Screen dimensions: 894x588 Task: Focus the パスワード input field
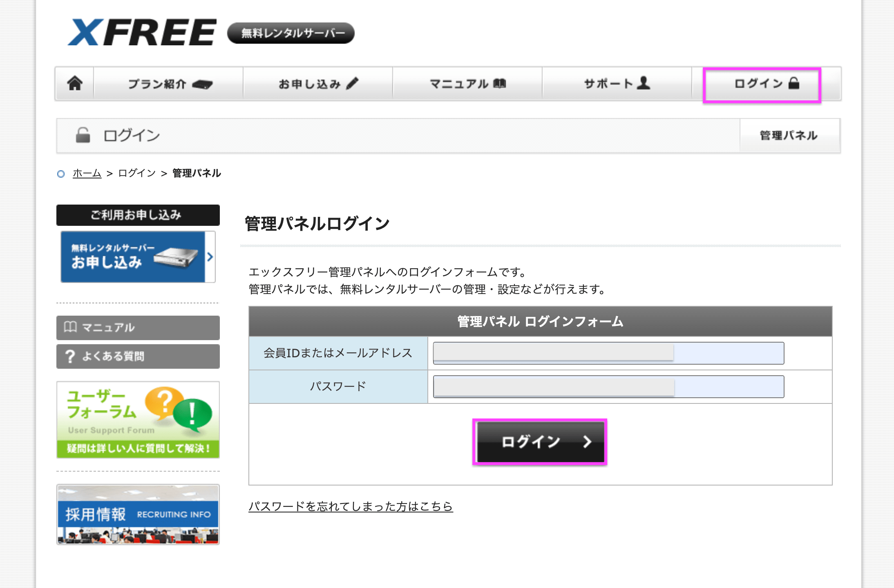point(608,386)
